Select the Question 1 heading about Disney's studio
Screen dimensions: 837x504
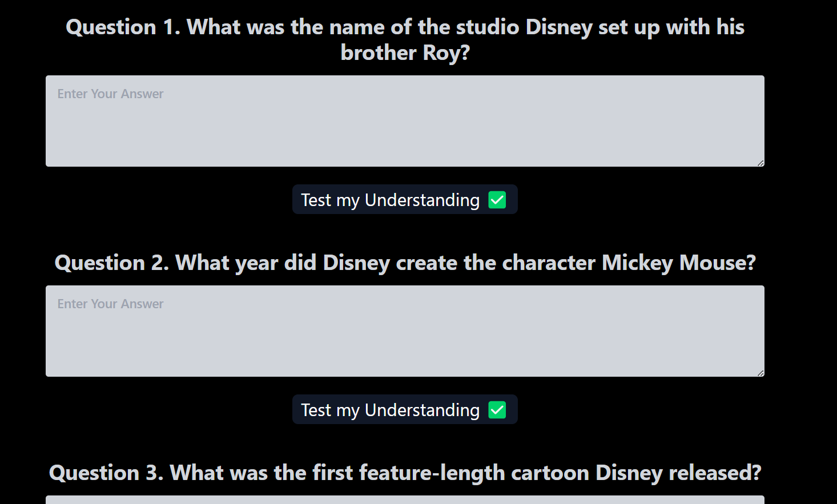pos(405,39)
